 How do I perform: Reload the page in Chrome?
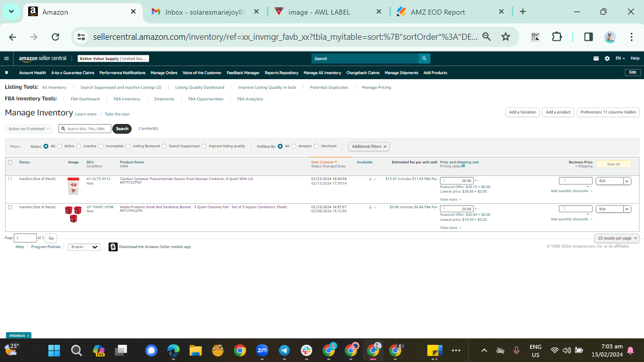pyautogui.click(x=55, y=37)
